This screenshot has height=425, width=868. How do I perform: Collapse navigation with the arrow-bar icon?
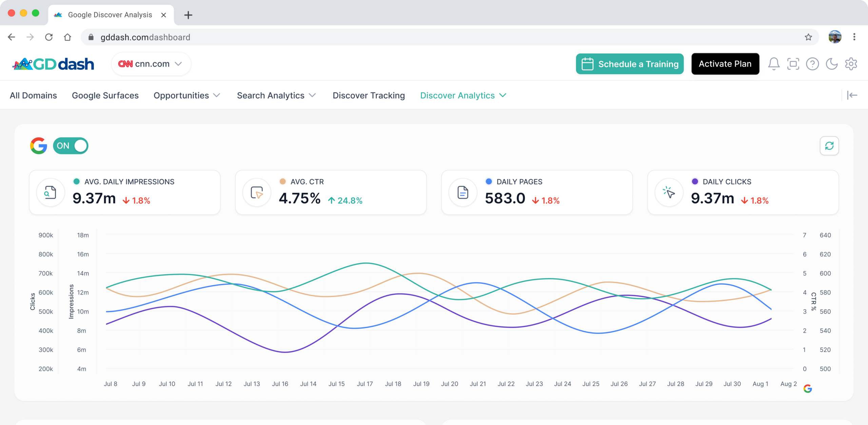coord(852,95)
